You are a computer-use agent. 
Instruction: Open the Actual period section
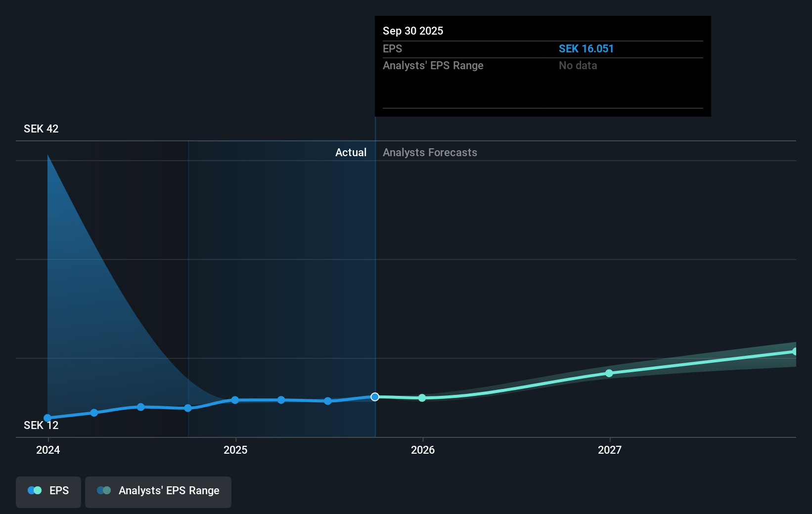click(x=351, y=152)
